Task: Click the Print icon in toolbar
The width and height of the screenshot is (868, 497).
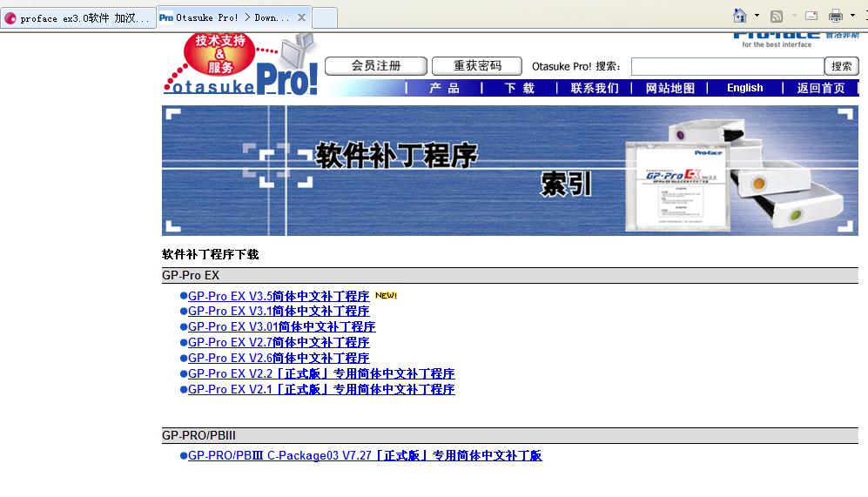Action: click(x=836, y=16)
